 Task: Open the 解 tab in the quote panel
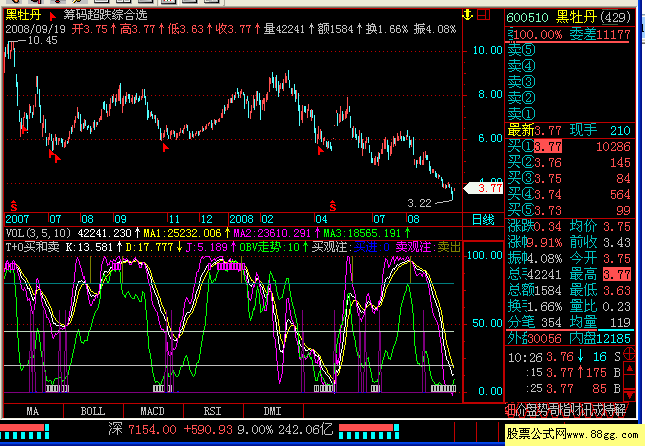(620, 410)
